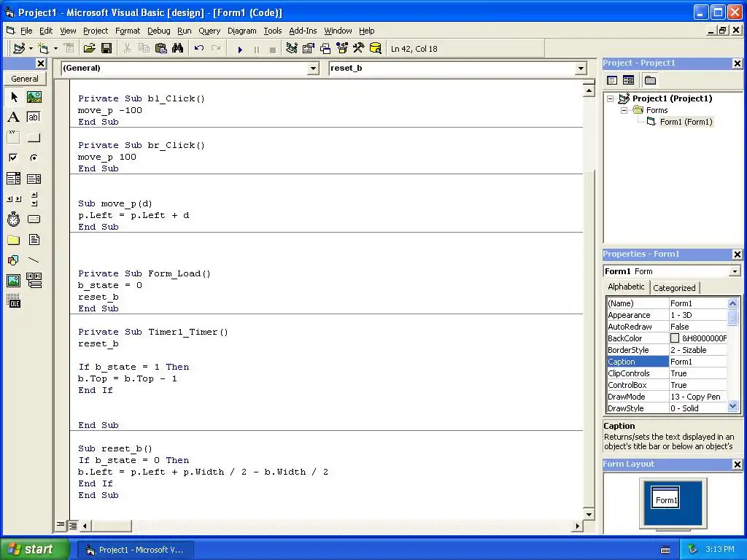Click the Find binoculars icon
The width and height of the screenshot is (747, 560).
point(178,49)
